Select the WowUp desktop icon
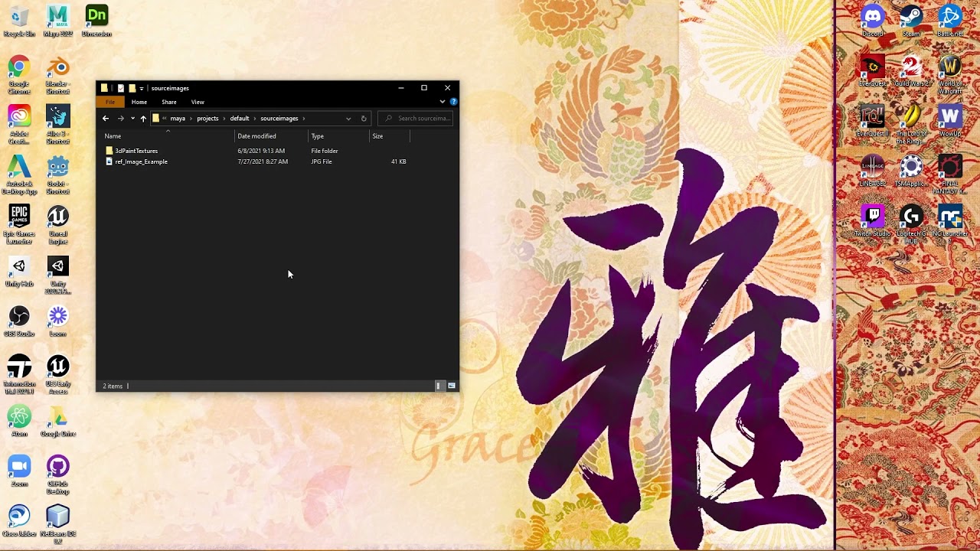The image size is (980, 551). point(950,121)
